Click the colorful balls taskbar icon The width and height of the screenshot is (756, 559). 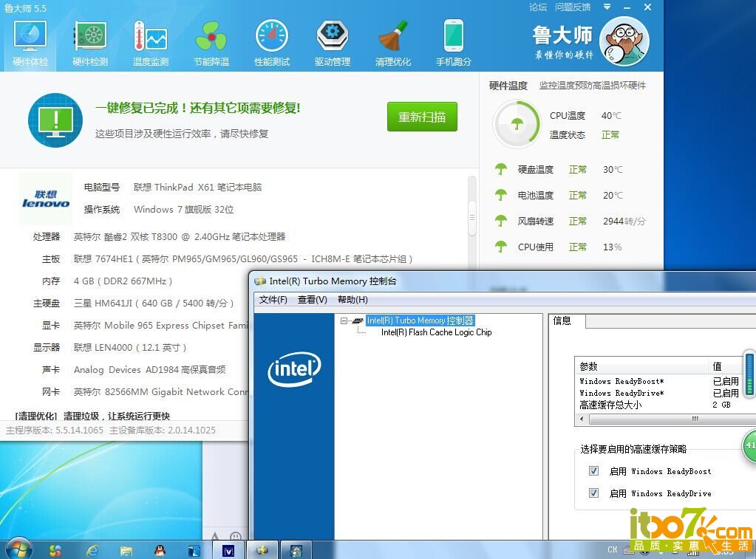(x=55, y=550)
